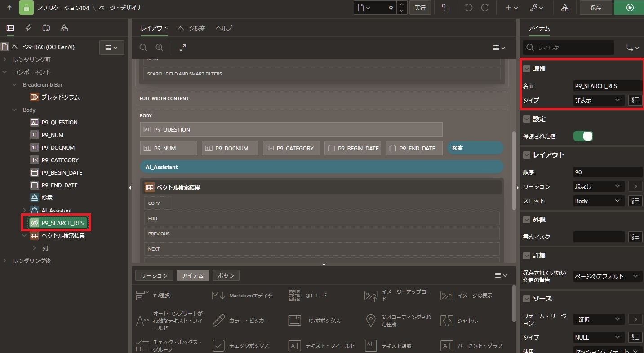Show the Buttons gallery tab

coord(226,275)
